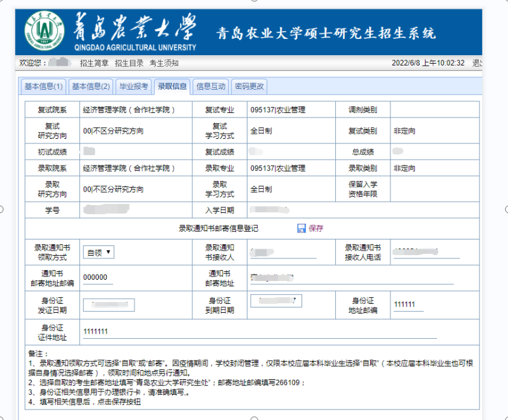Click the 身份证发证日期 date field
508x420 pixels.
point(108,305)
